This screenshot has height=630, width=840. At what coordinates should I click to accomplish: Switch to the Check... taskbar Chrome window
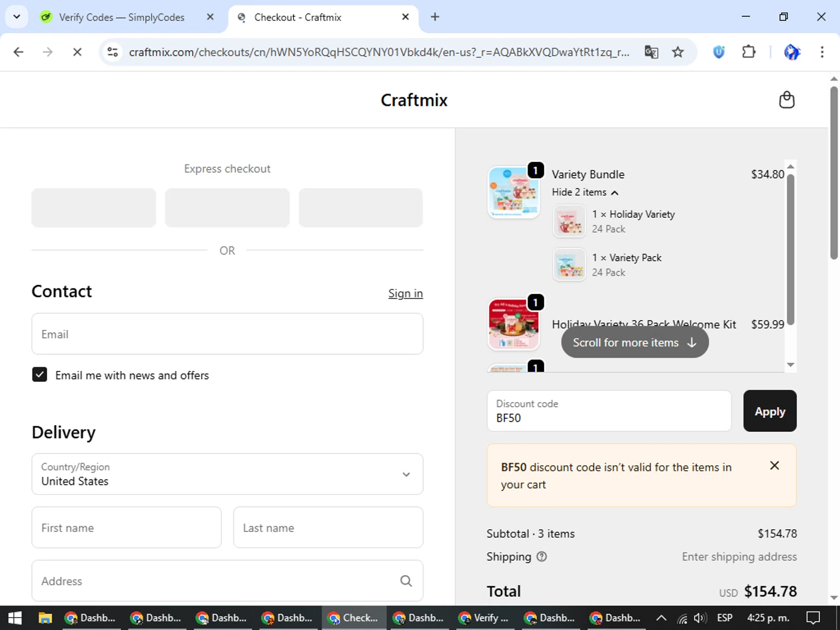[354, 618]
